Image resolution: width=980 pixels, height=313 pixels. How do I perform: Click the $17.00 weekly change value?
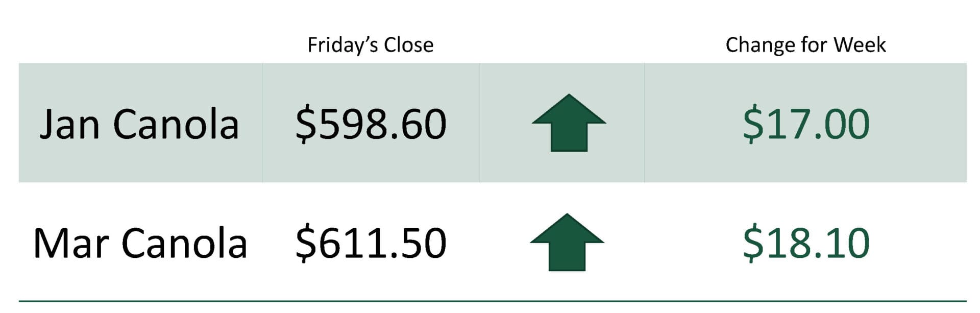coord(806,124)
